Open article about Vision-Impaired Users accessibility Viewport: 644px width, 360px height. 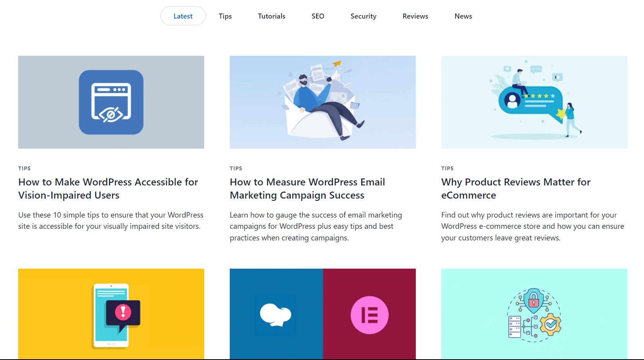(x=108, y=189)
